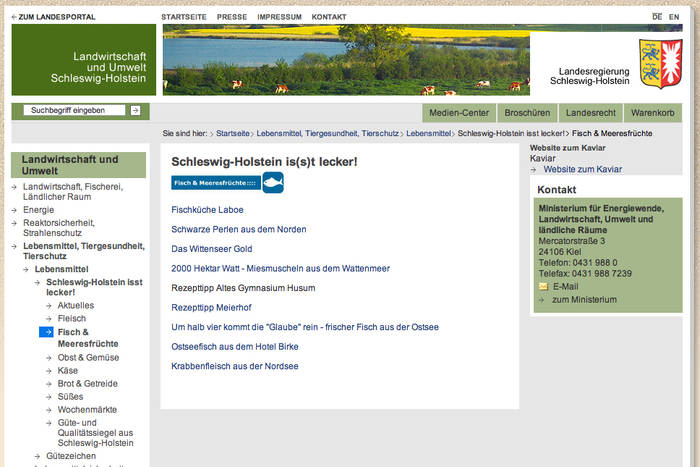
Task: Click the arrow before zum Ministerium
Action: (542, 299)
